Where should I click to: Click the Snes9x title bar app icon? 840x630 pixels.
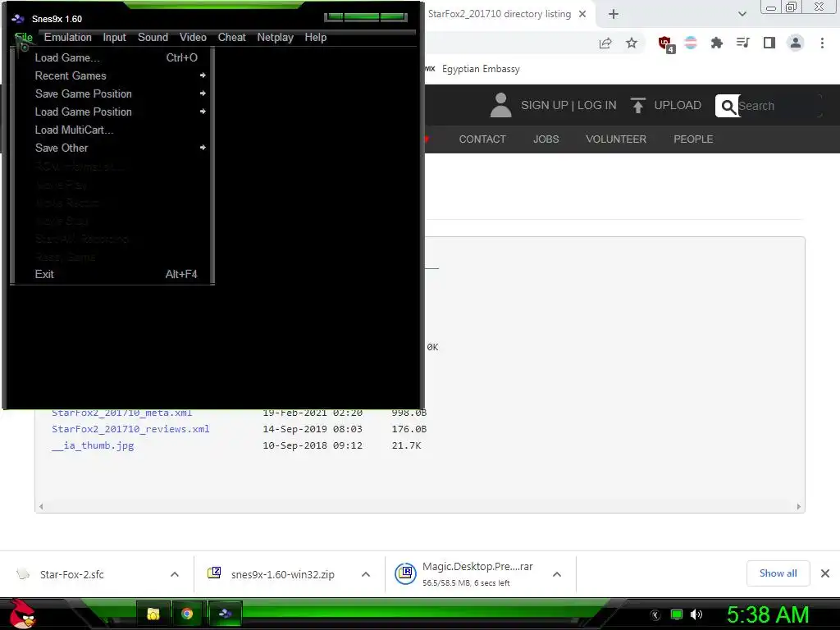18,19
